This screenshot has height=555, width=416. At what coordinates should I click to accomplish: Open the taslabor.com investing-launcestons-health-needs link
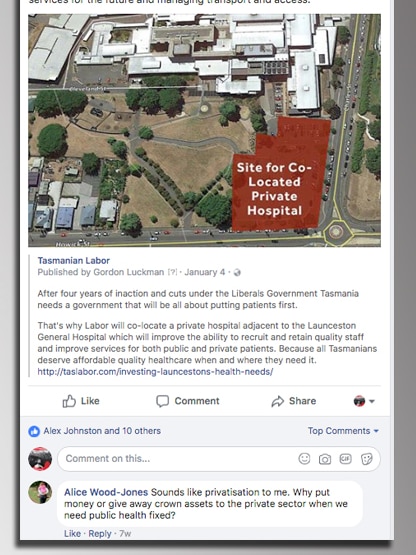click(x=155, y=372)
